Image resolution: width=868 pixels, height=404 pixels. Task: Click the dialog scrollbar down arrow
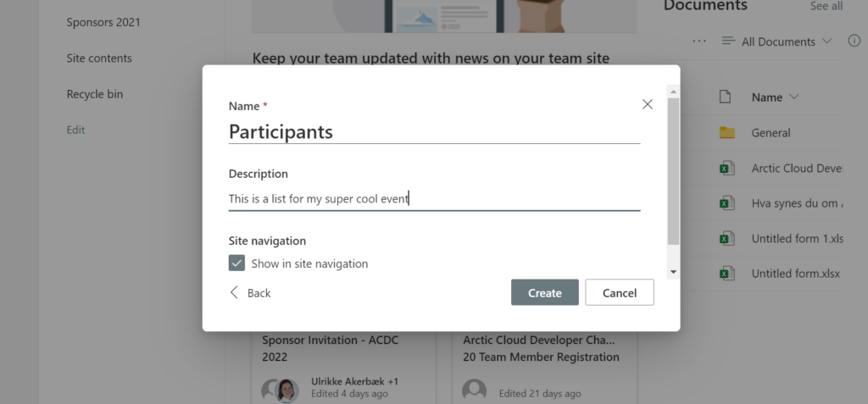pyautogui.click(x=673, y=272)
